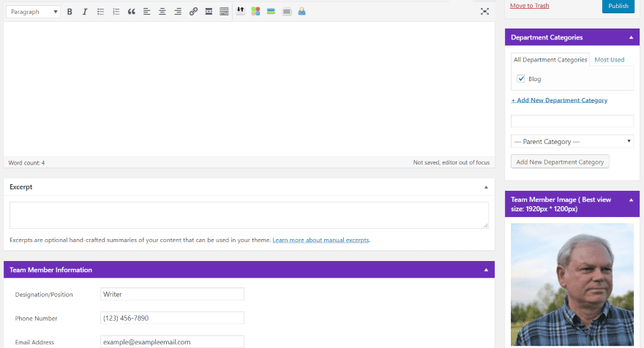Collapse the Department Categories panel
The image size is (644, 348).
pyautogui.click(x=632, y=37)
